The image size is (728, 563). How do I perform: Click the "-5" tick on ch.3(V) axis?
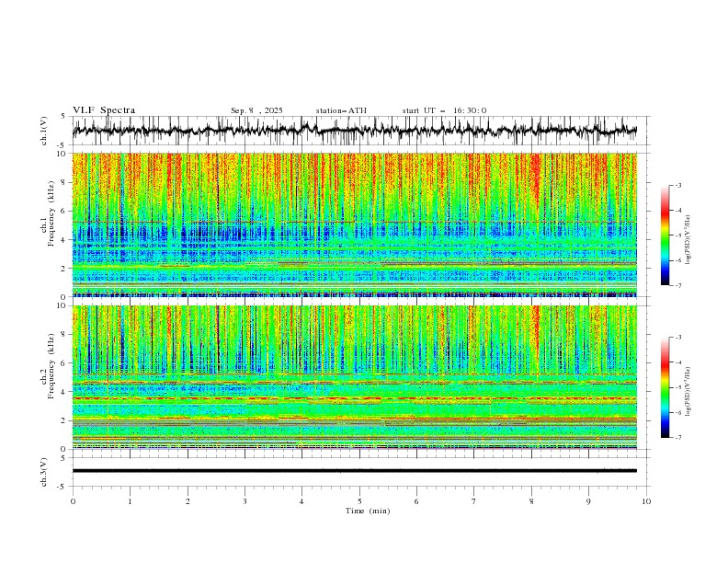[63, 487]
